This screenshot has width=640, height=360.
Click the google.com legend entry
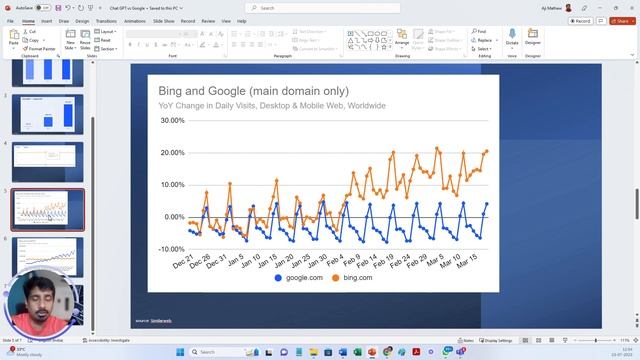tap(299, 278)
